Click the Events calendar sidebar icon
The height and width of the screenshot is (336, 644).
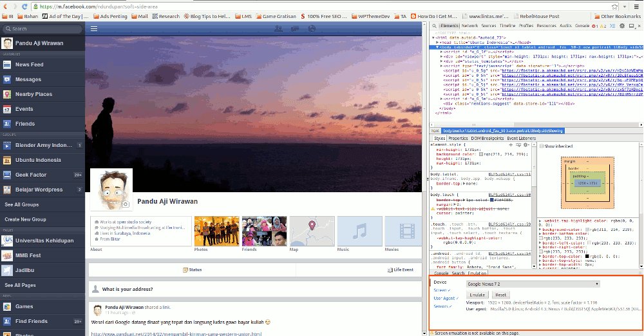click(7, 109)
